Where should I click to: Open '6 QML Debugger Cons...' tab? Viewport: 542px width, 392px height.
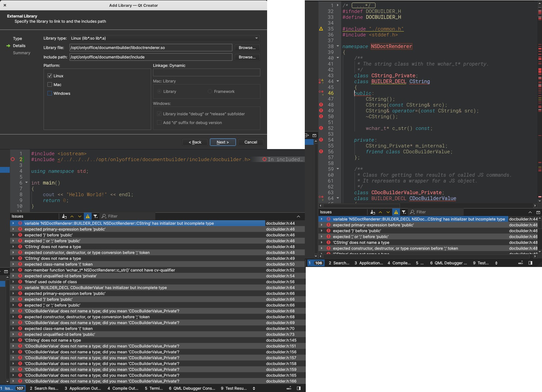click(x=192, y=388)
